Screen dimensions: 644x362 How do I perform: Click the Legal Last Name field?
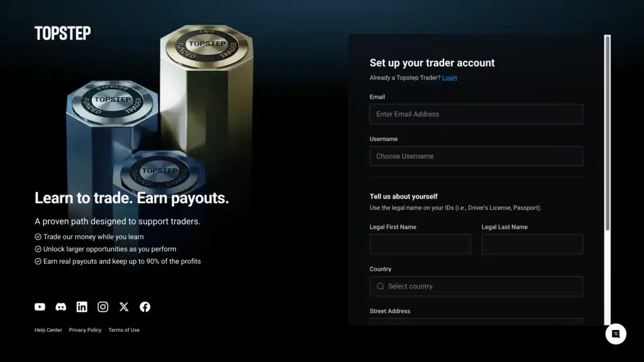(532, 244)
